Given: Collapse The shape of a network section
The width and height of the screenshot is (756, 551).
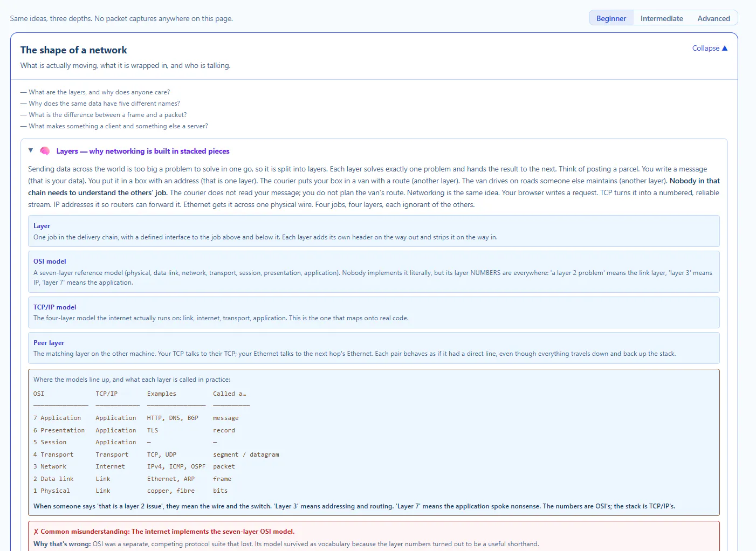Looking at the screenshot, I should [x=710, y=48].
